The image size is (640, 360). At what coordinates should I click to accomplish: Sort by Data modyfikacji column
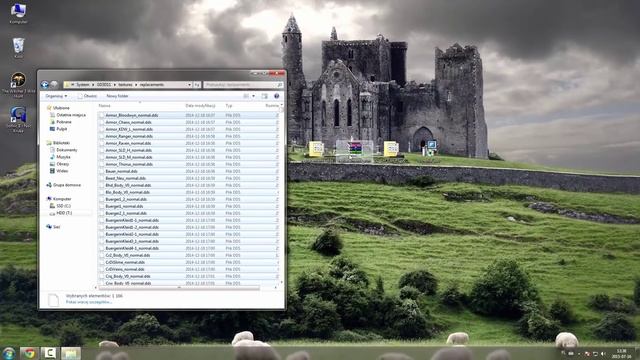tap(200, 106)
